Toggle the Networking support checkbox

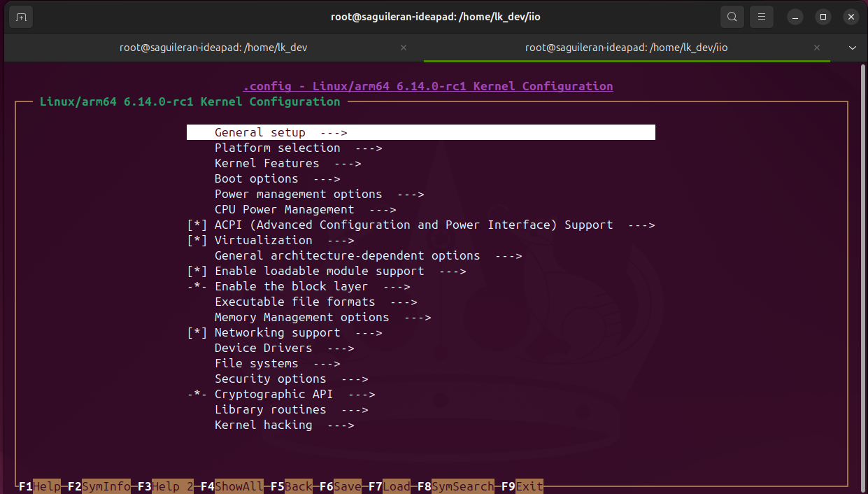click(x=197, y=333)
